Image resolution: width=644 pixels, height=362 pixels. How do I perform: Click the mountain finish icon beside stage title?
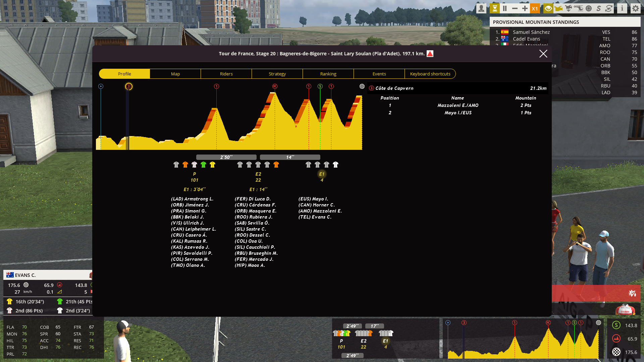[430, 54]
